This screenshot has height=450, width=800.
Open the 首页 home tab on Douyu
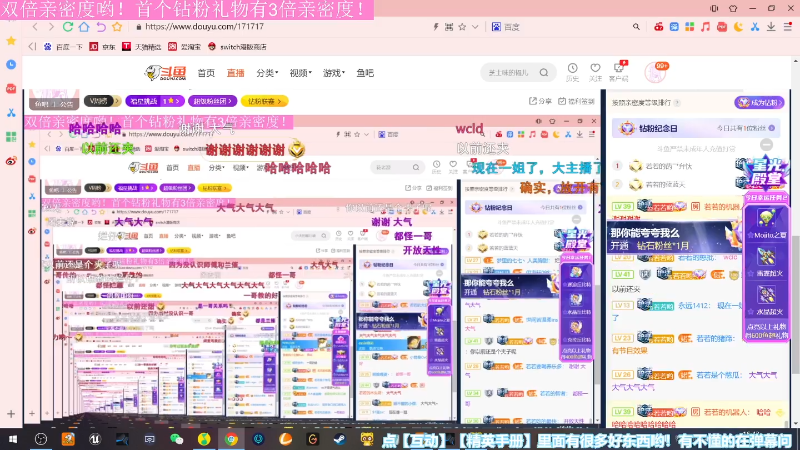pos(206,73)
